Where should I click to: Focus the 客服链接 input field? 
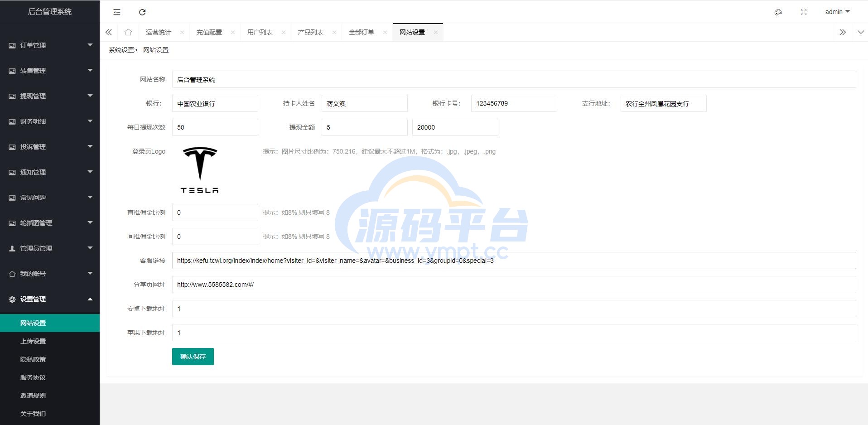[514, 261]
